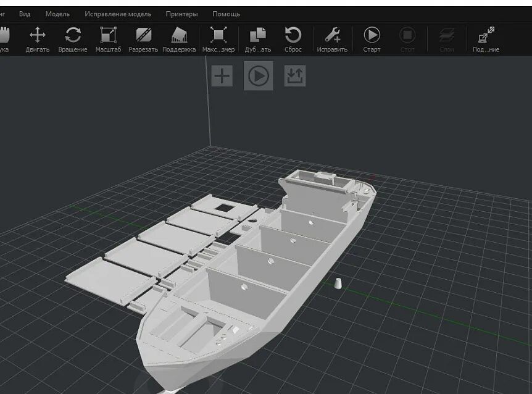Click the greyed-out Стоп button
This screenshot has height=394, width=532.
click(x=407, y=40)
